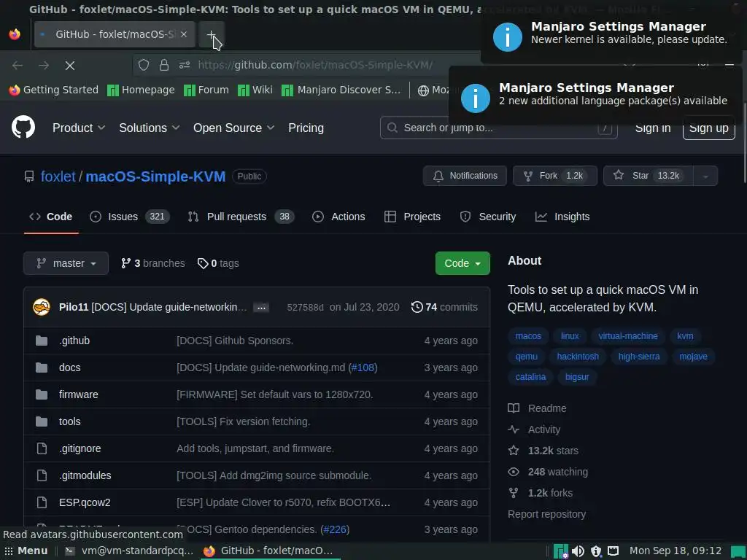Stop page loading with the X button
This screenshot has width=747, height=560.
click(x=69, y=65)
